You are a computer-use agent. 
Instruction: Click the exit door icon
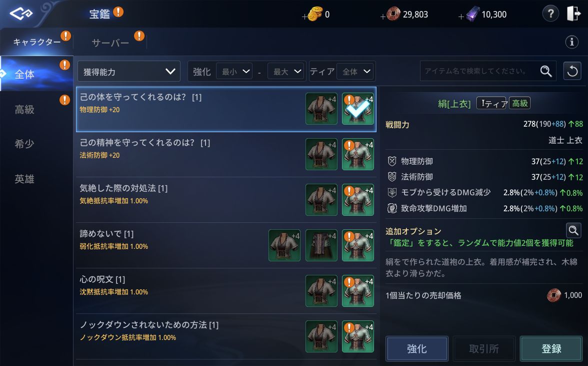click(573, 14)
